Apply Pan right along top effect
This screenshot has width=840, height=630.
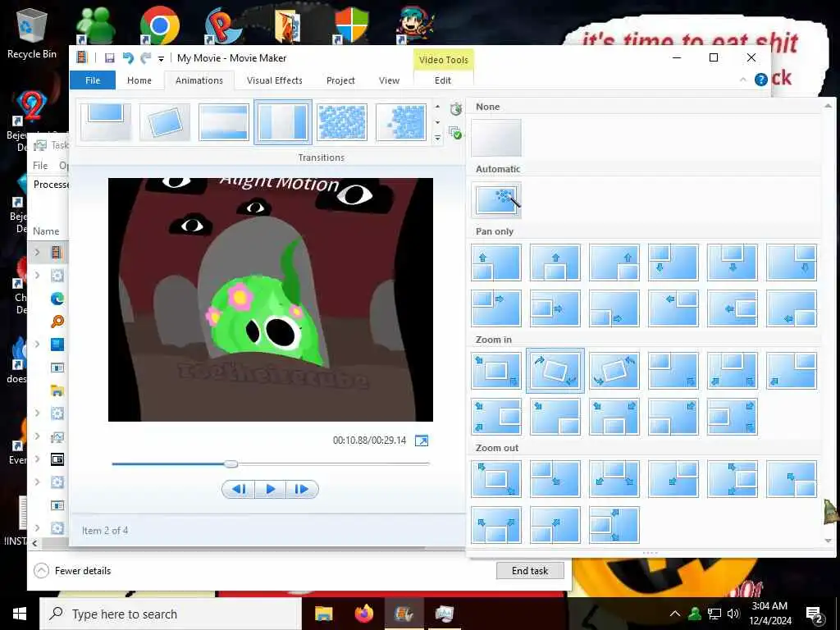(x=496, y=308)
